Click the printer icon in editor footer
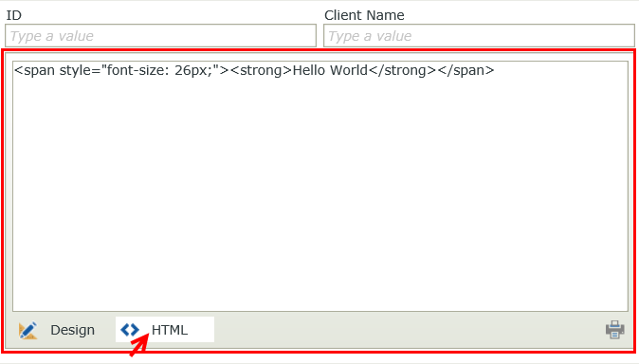This screenshot has height=364, width=639. pyautogui.click(x=614, y=329)
